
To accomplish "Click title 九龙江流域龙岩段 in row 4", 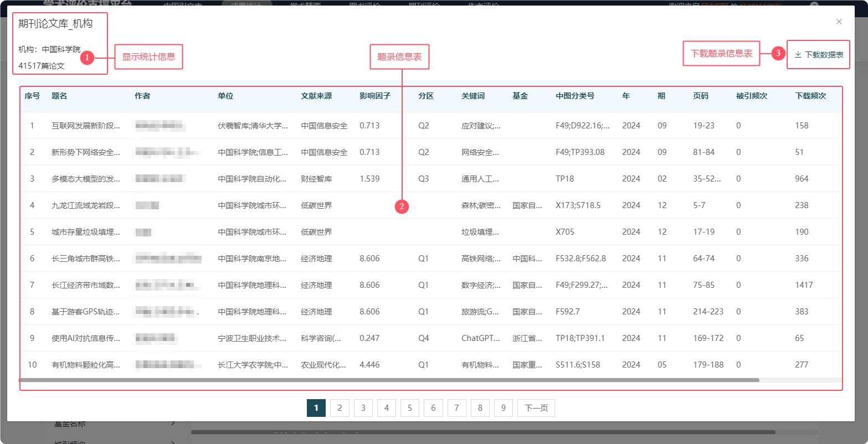I will point(86,205).
